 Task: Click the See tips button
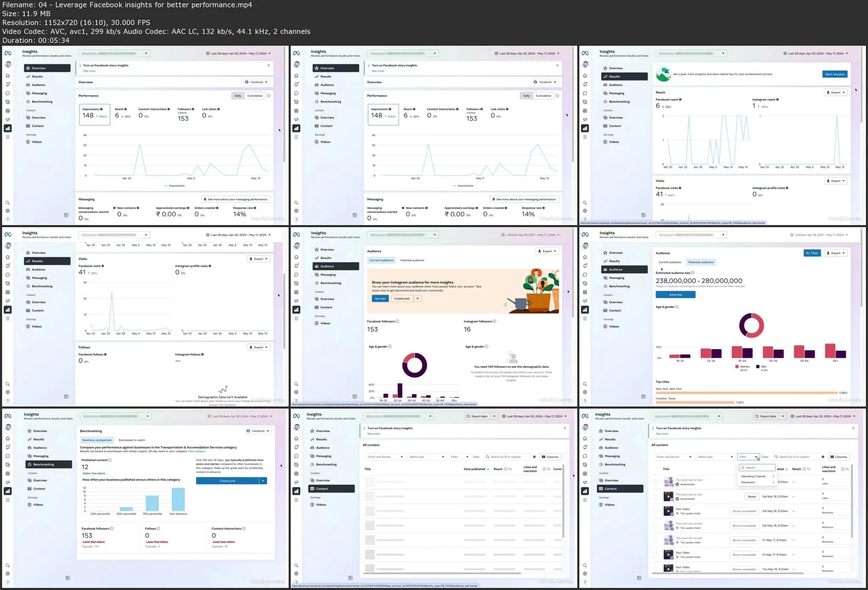pos(380,298)
